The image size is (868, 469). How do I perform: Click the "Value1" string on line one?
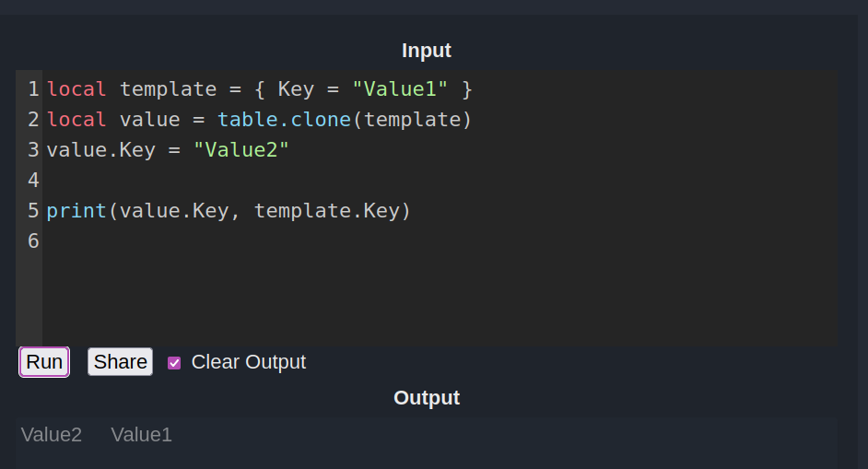pyautogui.click(x=400, y=89)
